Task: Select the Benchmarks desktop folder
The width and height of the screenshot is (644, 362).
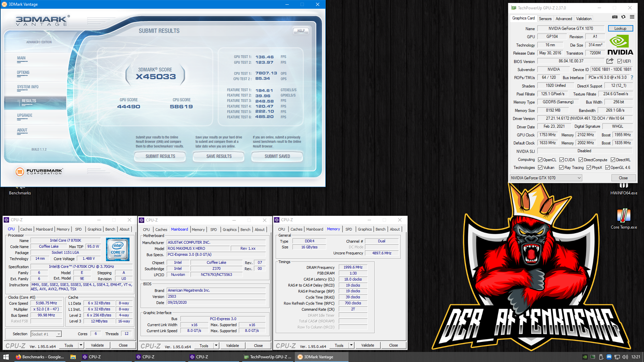Action: click(x=20, y=190)
